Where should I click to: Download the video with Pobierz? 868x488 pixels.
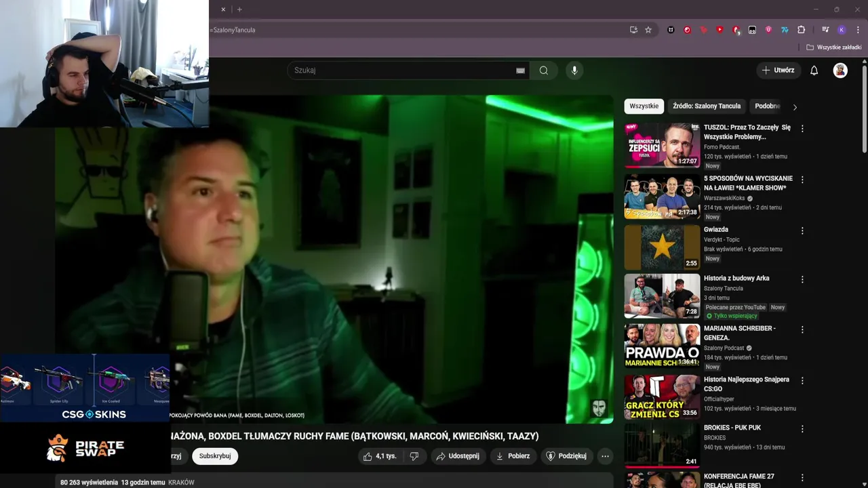[513, 456]
